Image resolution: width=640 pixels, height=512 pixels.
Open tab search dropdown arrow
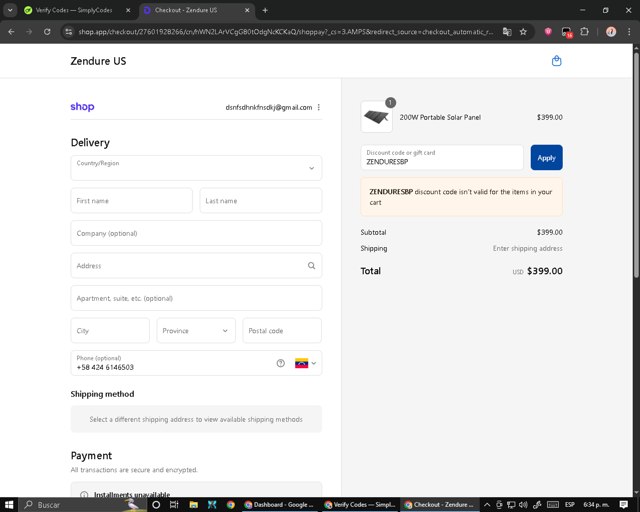(10, 10)
